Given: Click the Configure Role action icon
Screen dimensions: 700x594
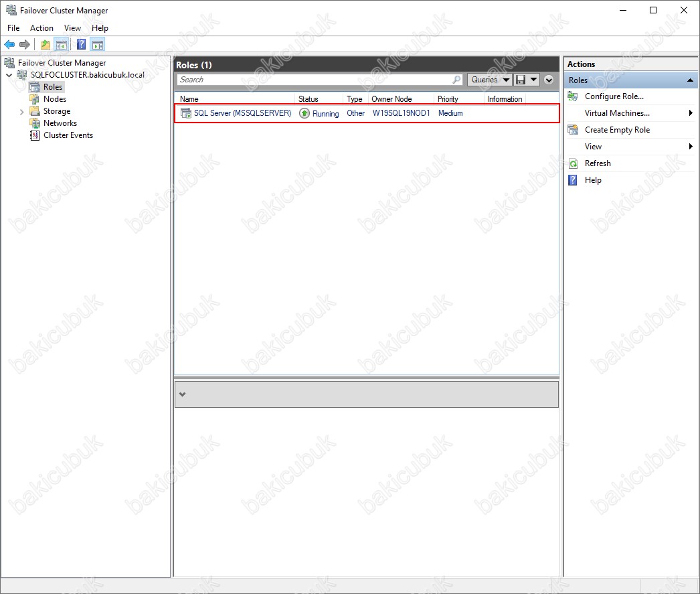Looking at the screenshot, I should [x=573, y=96].
